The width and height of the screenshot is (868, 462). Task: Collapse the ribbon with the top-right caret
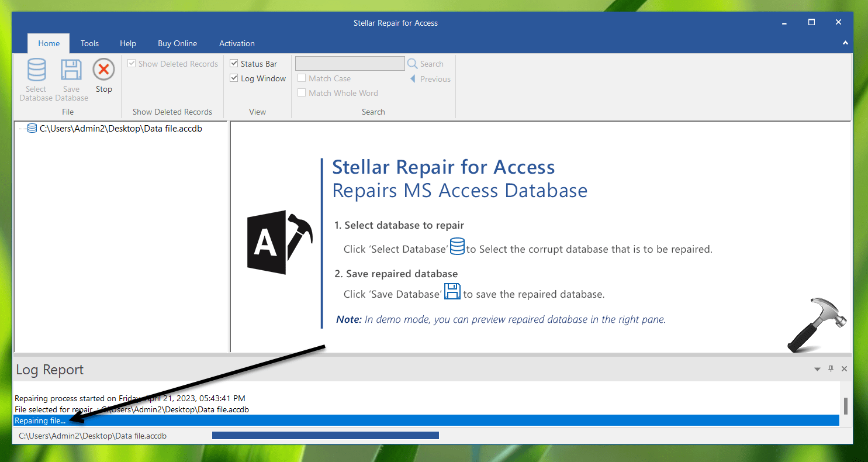845,43
